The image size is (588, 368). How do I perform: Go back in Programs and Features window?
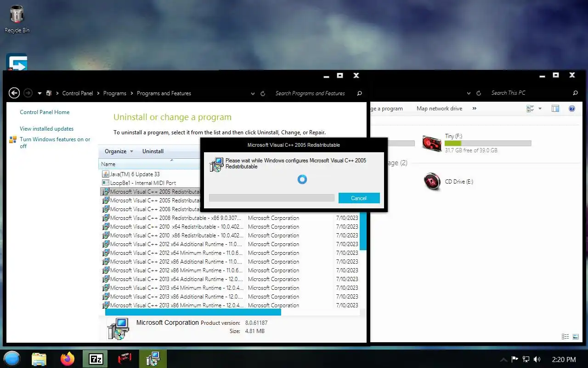[x=14, y=93]
